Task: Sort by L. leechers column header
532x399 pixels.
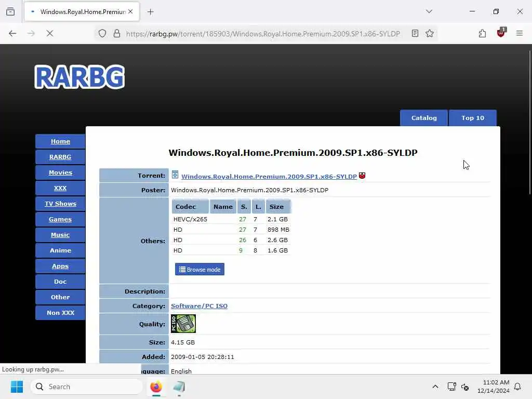Action: (258, 207)
